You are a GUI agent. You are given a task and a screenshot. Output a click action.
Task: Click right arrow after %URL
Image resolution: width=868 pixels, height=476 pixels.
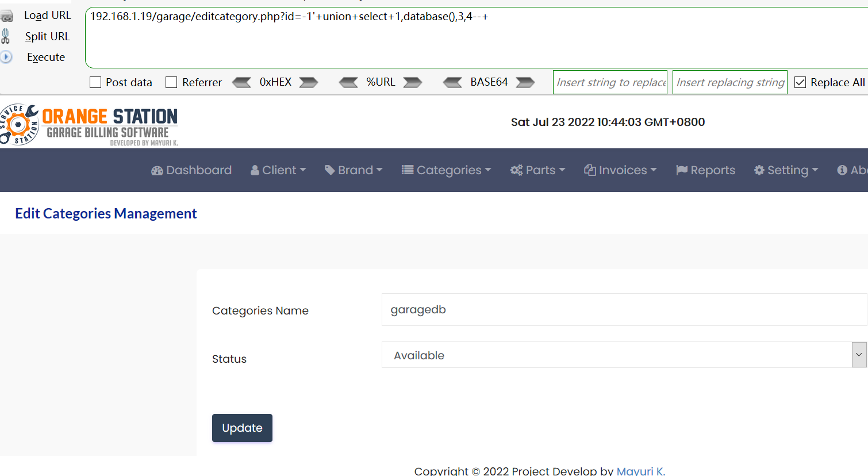(413, 82)
